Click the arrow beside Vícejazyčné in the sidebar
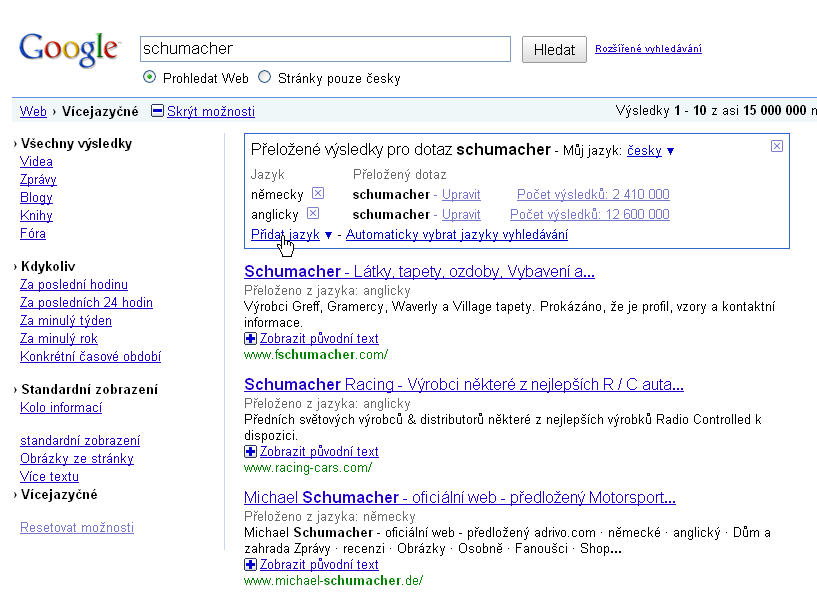 [x=16, y=495]
